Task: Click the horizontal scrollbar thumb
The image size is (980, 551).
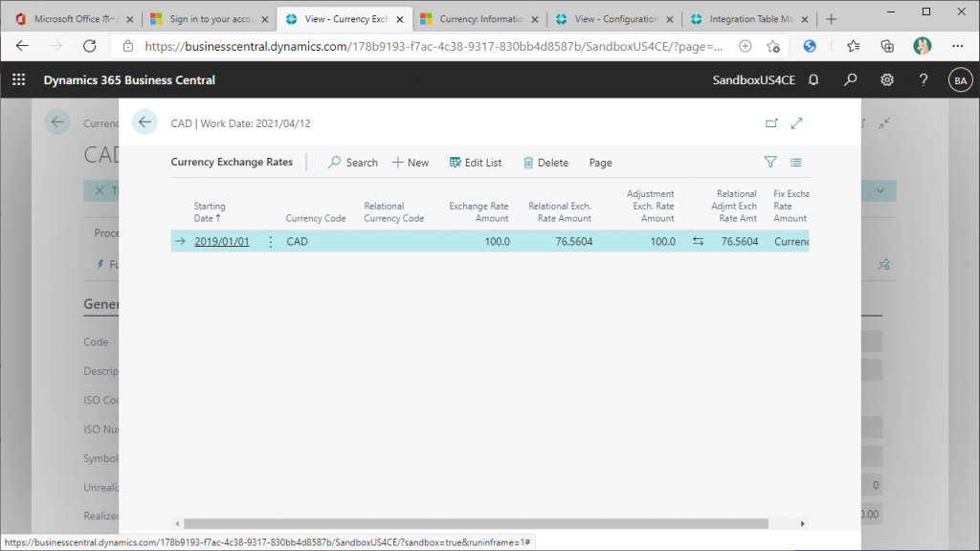Action: [x=476, y=523]
